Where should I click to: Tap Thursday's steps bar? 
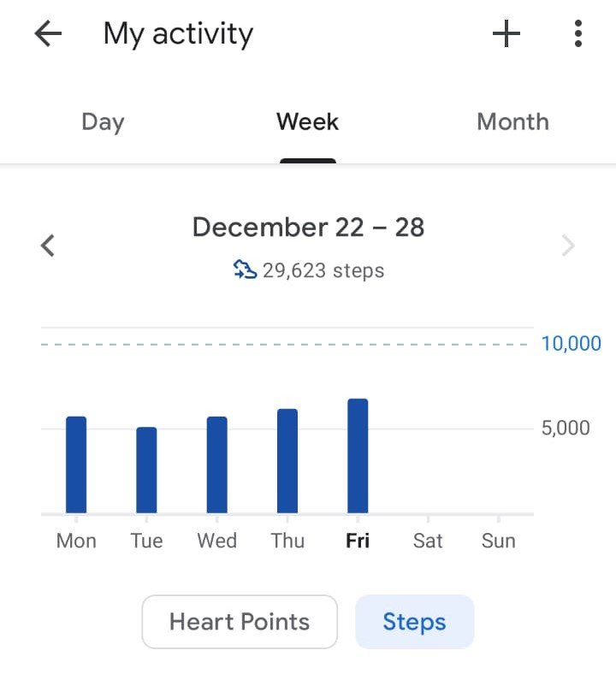[287, 461]
